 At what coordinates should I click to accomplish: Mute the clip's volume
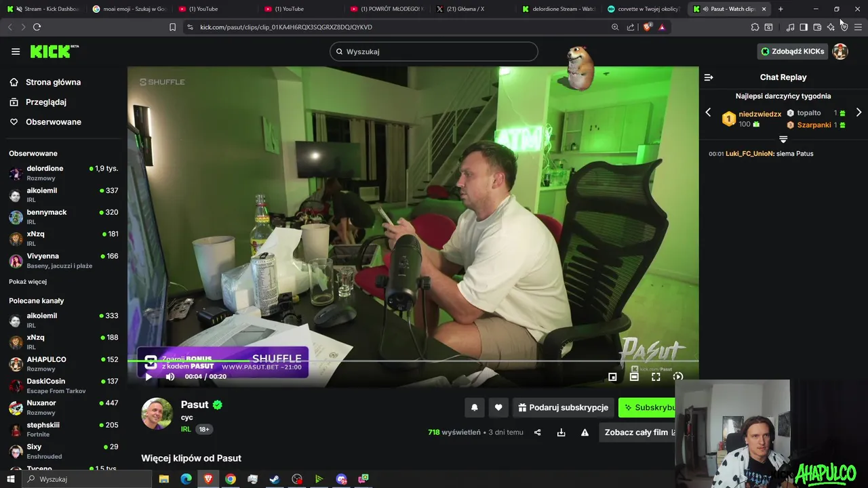click(170, 377)
